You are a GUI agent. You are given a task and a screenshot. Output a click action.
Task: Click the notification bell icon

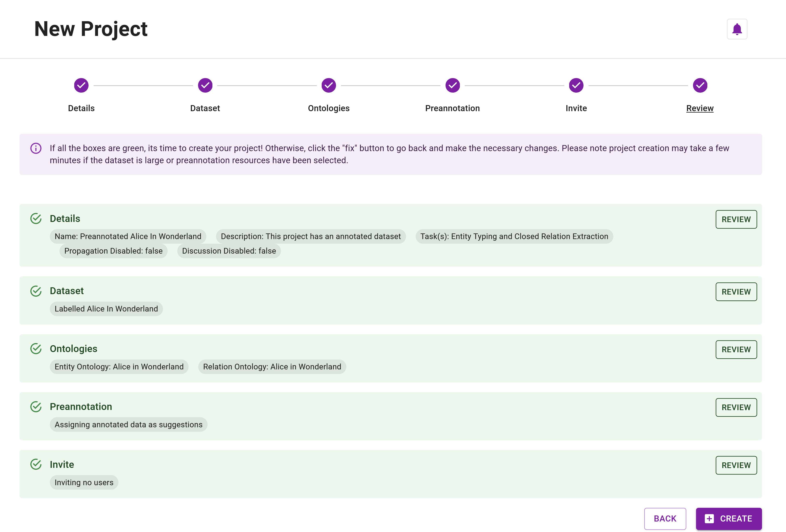pos(737,29)
